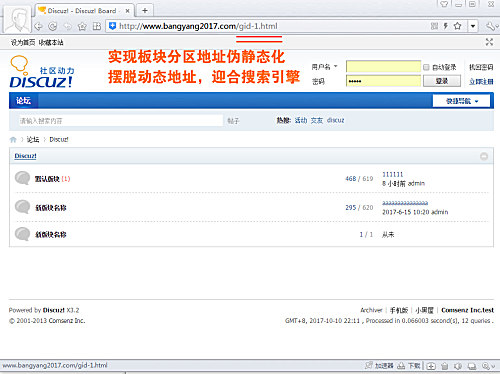
Task: Click 收藏本站 bookmark-site link
Action: (x=51, y=42)
